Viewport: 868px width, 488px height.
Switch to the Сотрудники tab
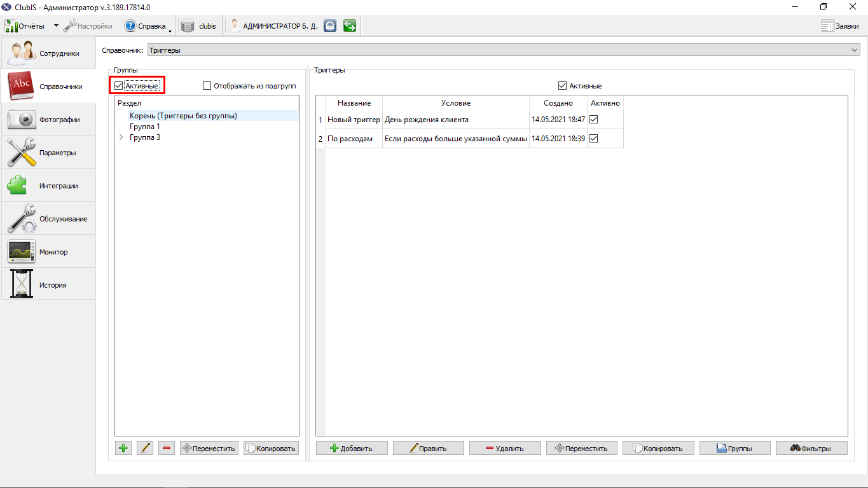point(48,53)
